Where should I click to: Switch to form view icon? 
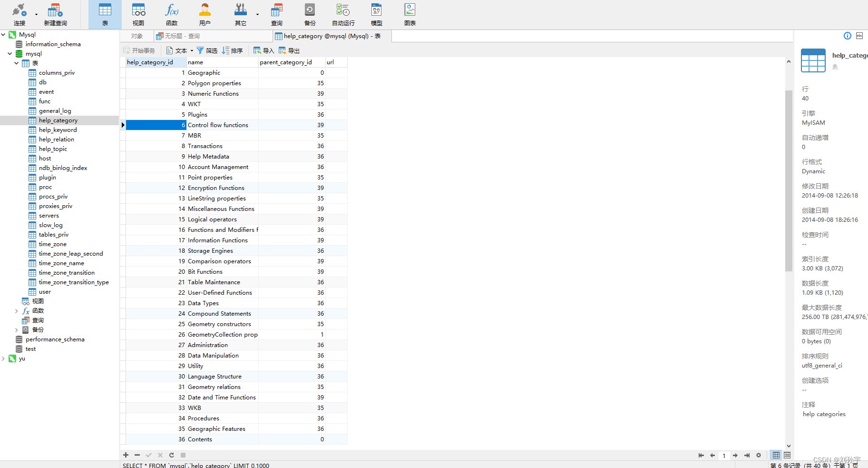[787, 456]
